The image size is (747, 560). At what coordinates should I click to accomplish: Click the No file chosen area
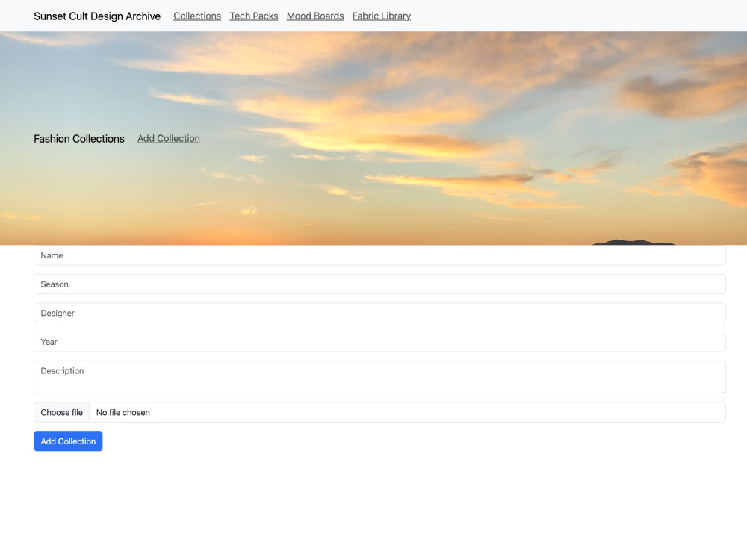pyautogui.click(x=123, y=412)
